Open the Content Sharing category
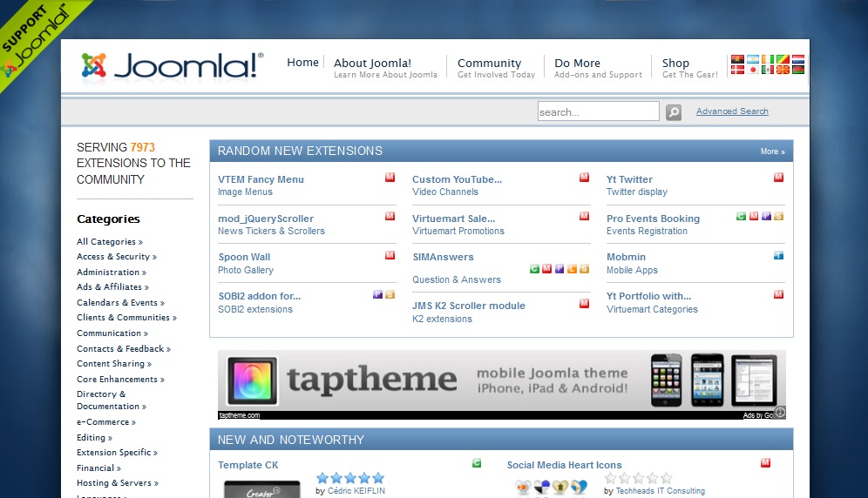The height and width of the screenshot is (498, 868). click(x=114, y=364)
